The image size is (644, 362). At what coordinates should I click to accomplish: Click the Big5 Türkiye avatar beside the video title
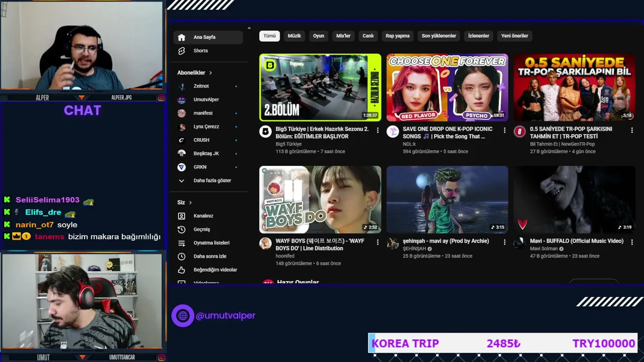click(x=265, y=132)
